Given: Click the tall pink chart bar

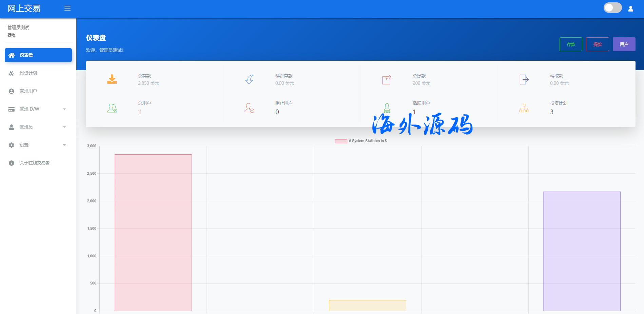Looking at the screenshot, I should pyautogui.click(x=153, y=233).
